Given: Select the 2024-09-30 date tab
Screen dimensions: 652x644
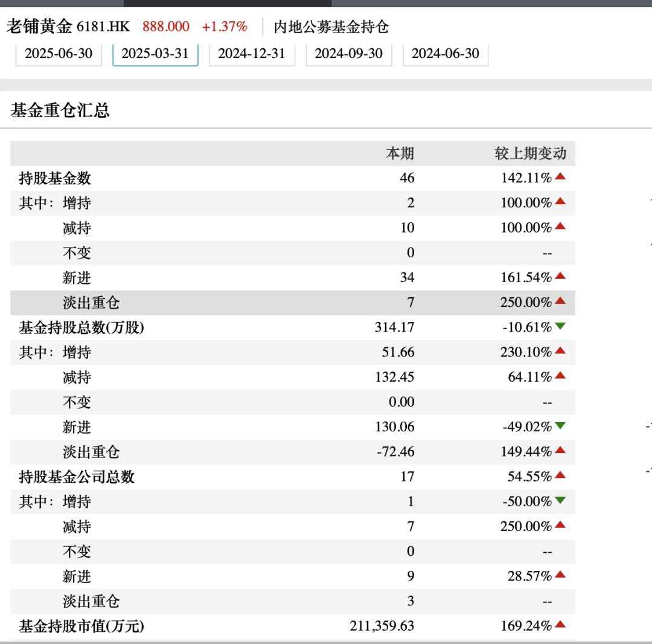Looking at the screenshot, I should (x=348, y=54).
